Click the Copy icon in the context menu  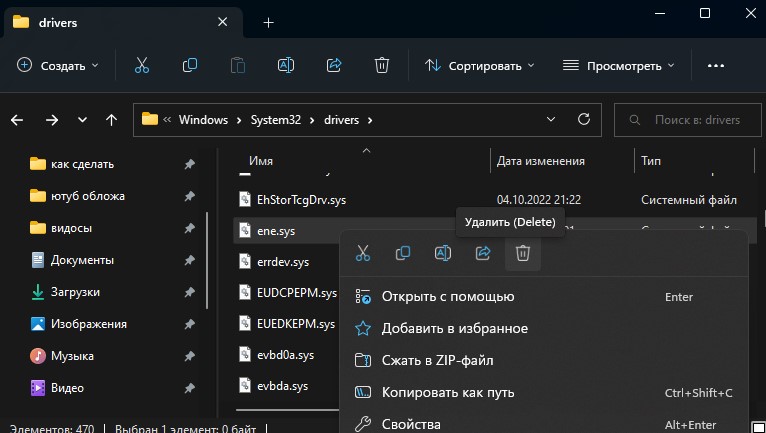coord(403,253)
